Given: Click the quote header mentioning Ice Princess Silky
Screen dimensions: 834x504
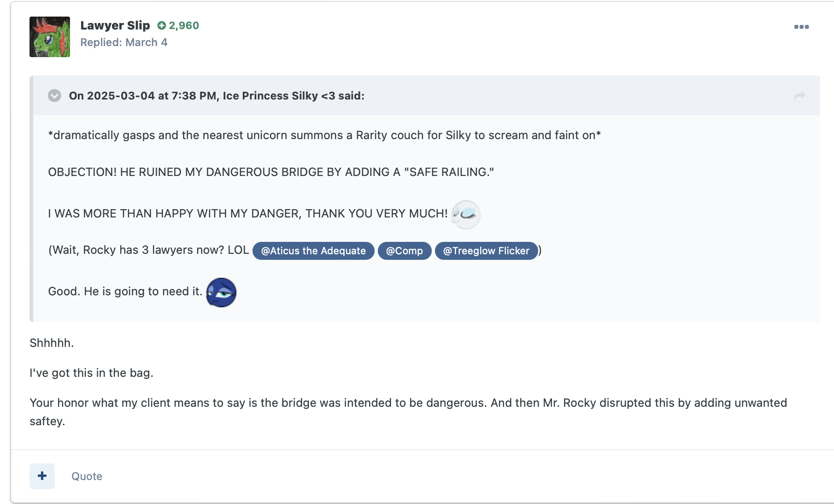Looking at the screenshot, I should point(217,96).
